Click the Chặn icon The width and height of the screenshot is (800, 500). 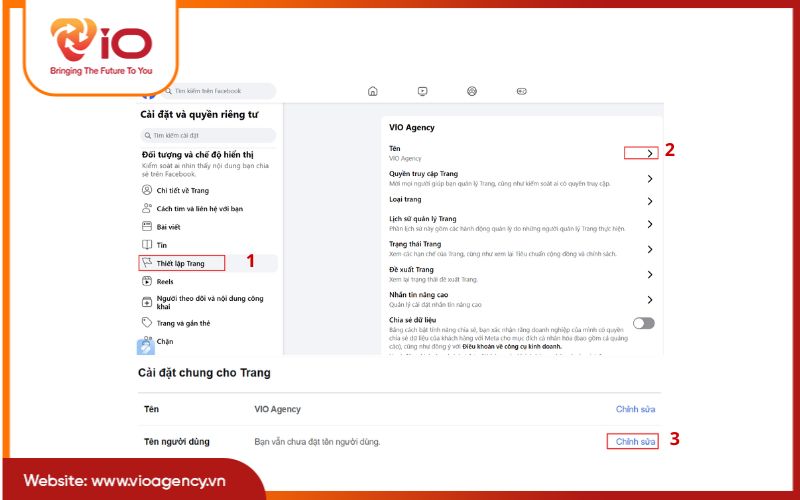click(x=147, y=340)
